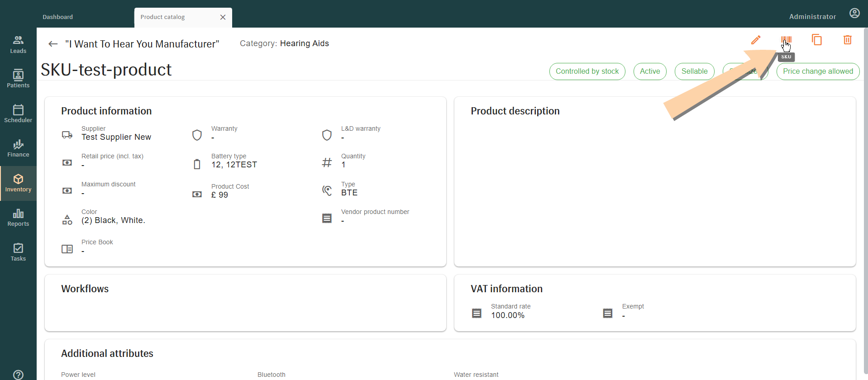Click the Active status chip

pos(650,71)
